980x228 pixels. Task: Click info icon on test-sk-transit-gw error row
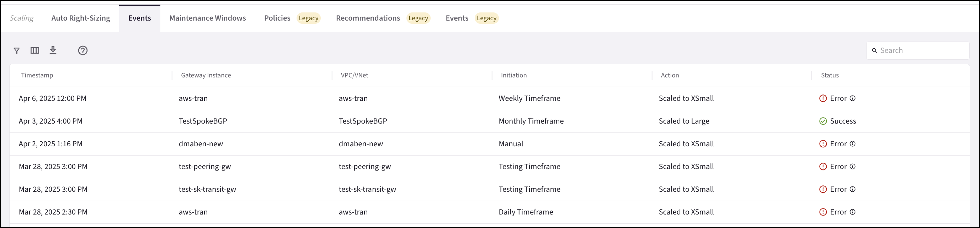coord(853,190)
